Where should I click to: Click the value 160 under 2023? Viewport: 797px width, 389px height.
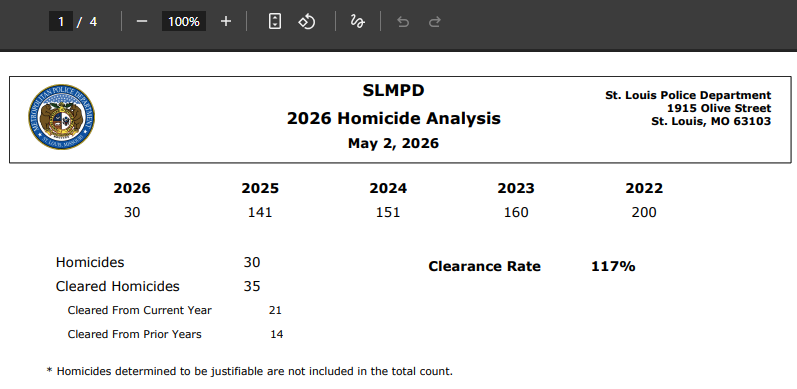tap(516, 212)
